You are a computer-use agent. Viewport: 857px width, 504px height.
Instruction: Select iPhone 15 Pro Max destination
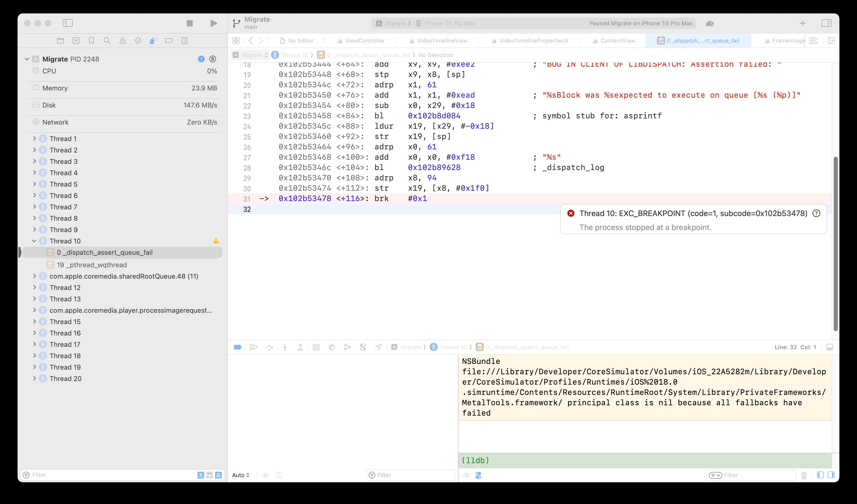(x=446, y=24)
